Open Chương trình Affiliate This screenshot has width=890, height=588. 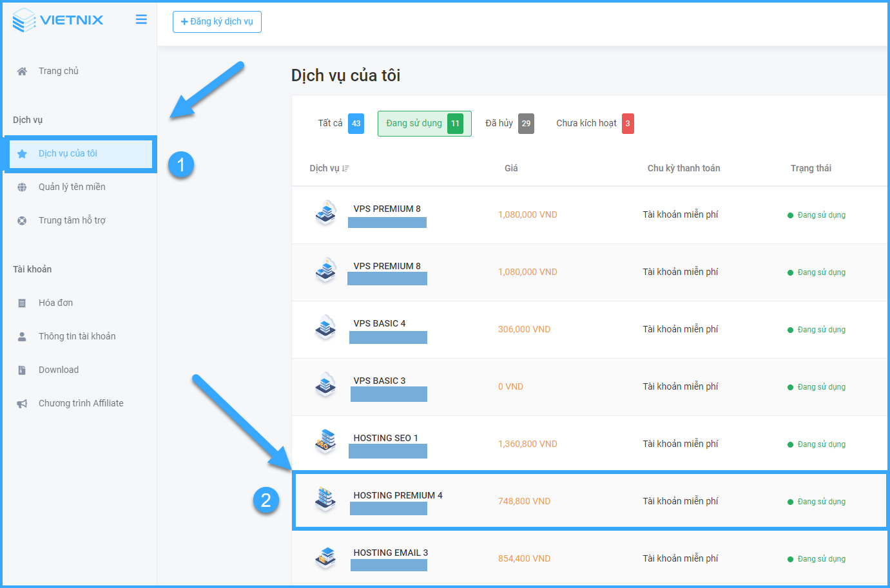click(x=81, y=403)
